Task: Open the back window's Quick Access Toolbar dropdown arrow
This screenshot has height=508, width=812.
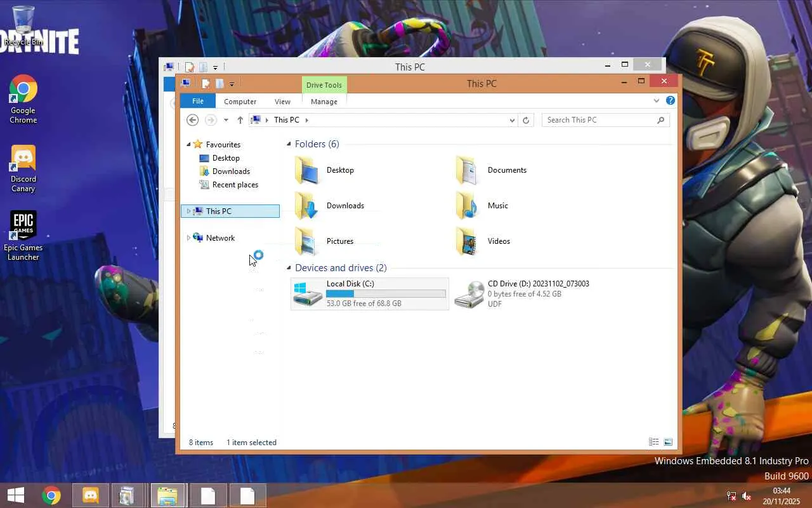Action: [215, 67]
